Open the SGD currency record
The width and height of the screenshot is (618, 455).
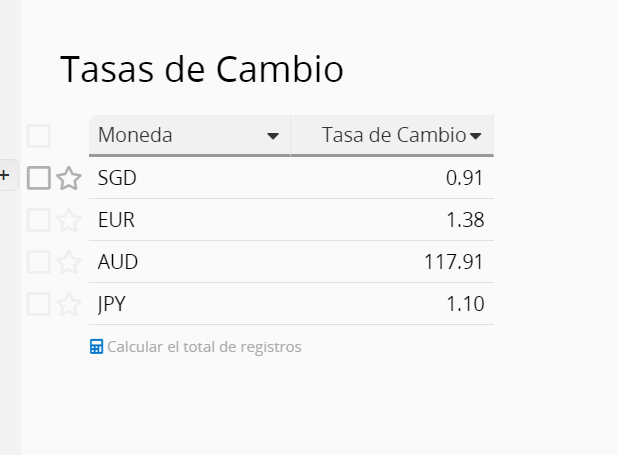[x=117, y=179]
